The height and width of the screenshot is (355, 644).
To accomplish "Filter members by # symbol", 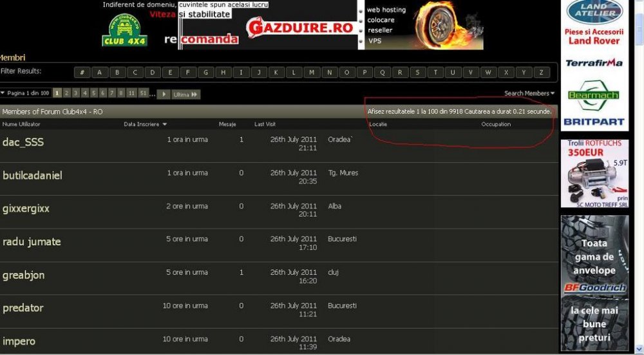I will pos(82,73).
